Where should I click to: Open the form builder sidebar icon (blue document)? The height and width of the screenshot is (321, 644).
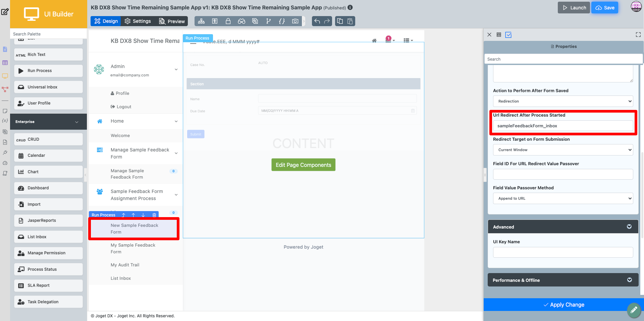click(x=5, y=49)
